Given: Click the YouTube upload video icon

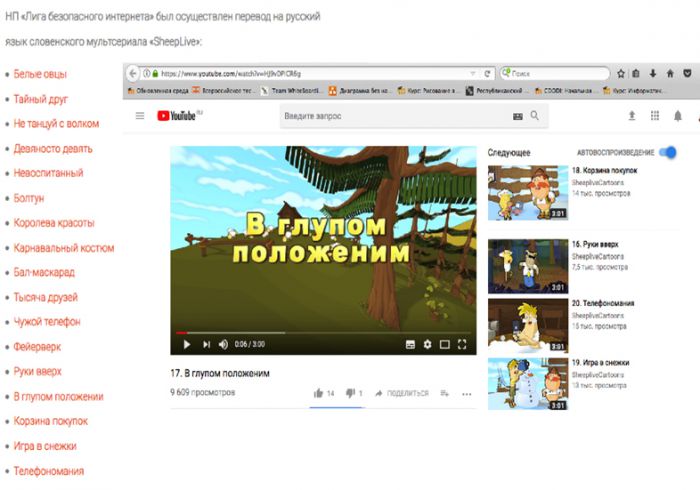Looking at the screenshot, I should click(x=632, y=116).
